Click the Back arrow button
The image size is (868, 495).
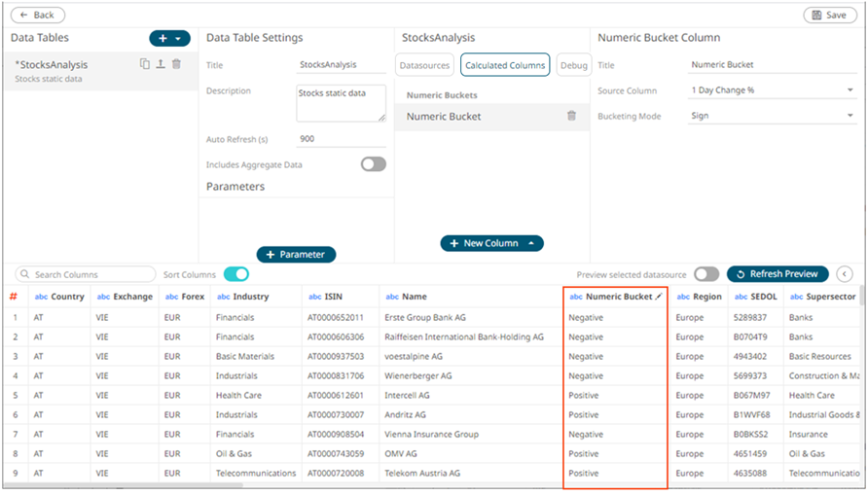(x=37, y=16)
